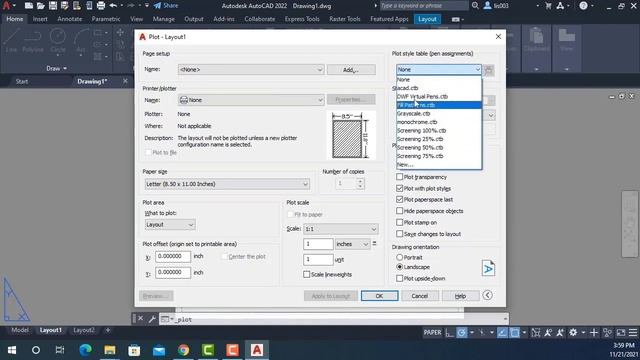Switch to the Model tab
The image size is (640, 360).
click(x=20, y=330)
